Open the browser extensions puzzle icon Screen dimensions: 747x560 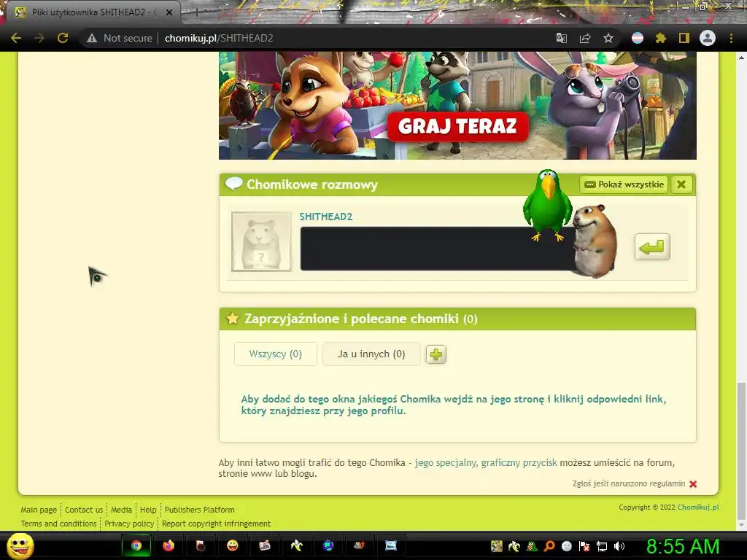(x=661, y=38)
